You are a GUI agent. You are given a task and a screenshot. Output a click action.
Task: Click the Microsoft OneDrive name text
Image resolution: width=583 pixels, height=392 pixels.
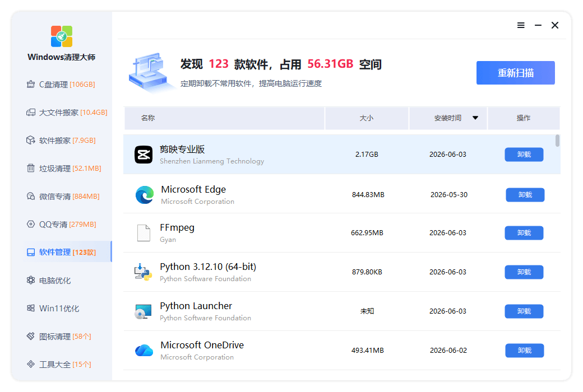(202, 345)
